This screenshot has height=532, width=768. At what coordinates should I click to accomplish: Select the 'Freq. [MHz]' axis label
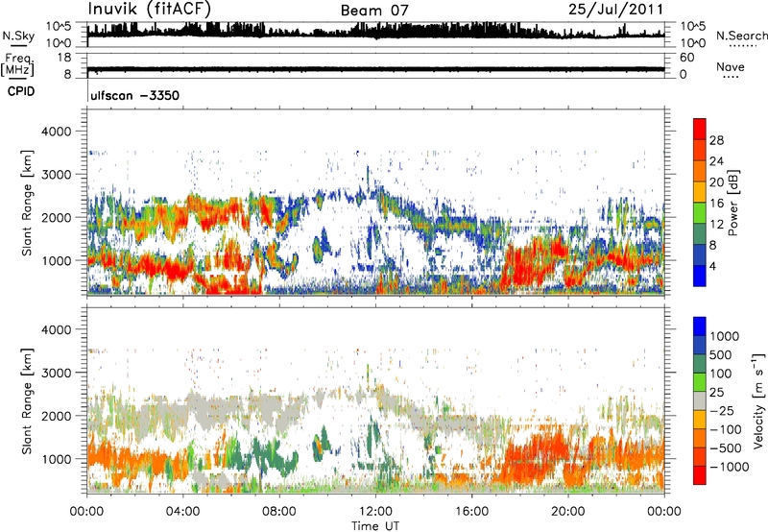coord(17,65)
